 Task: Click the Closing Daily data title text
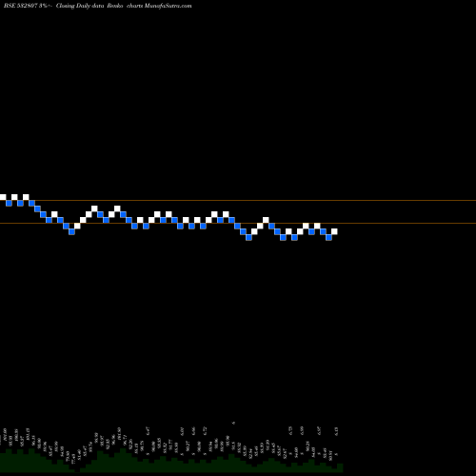pos(80,6)
